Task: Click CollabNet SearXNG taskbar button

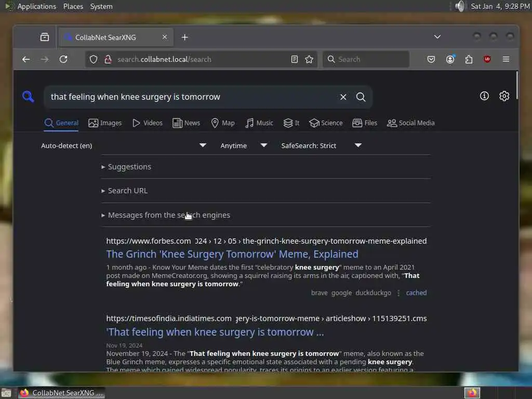Action: (x=61, y=393)
